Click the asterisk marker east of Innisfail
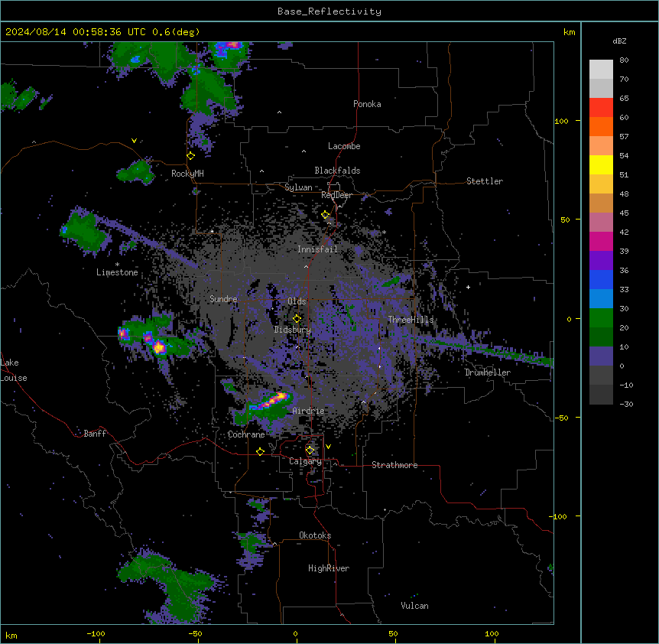This screenshot has height=644, width=659. click(x=384, y=232)
